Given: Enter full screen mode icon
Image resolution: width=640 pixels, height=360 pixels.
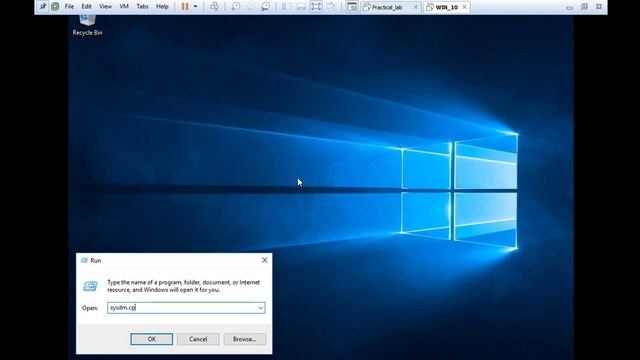Looking at the screenshot, I should (316, 7).
